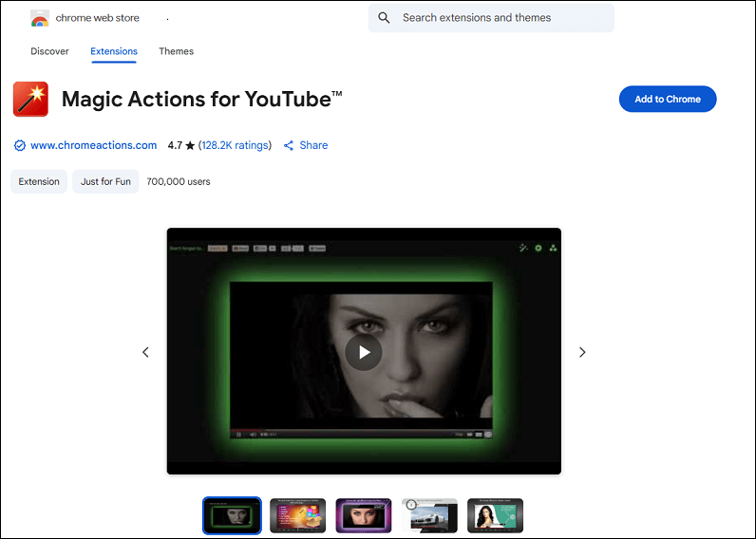Select the fourth white car thumbnail

(x=429, y=516)
